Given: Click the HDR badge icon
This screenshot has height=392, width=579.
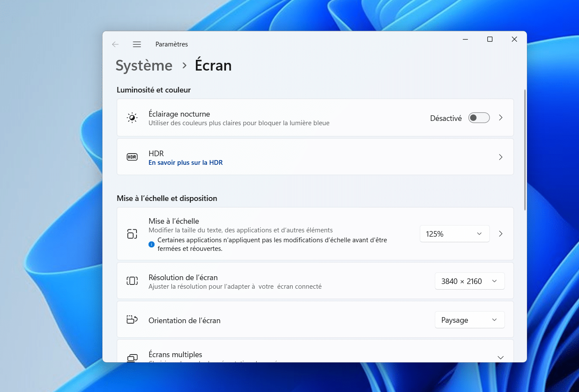Looking at the screenshot, I should point(132,157).
